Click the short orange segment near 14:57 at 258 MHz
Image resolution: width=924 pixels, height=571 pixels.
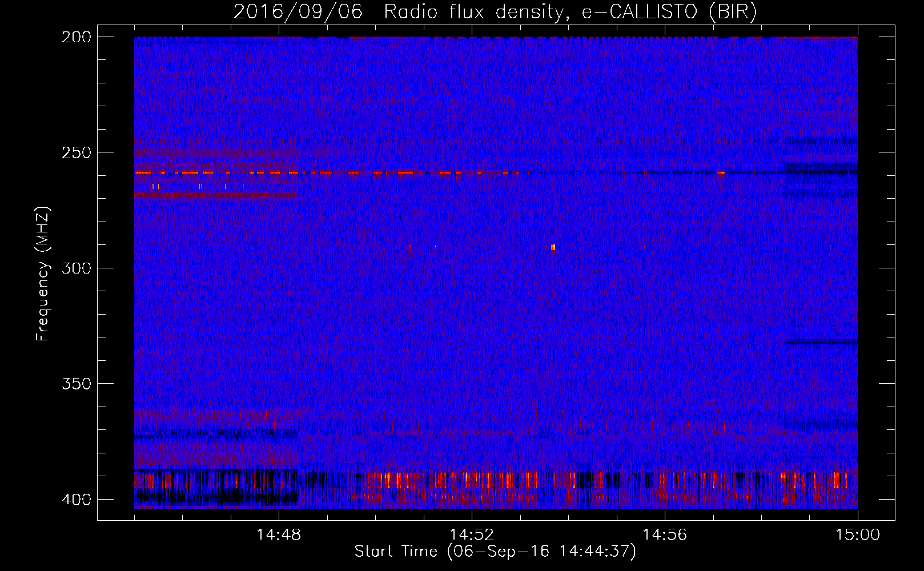(721, 172)
